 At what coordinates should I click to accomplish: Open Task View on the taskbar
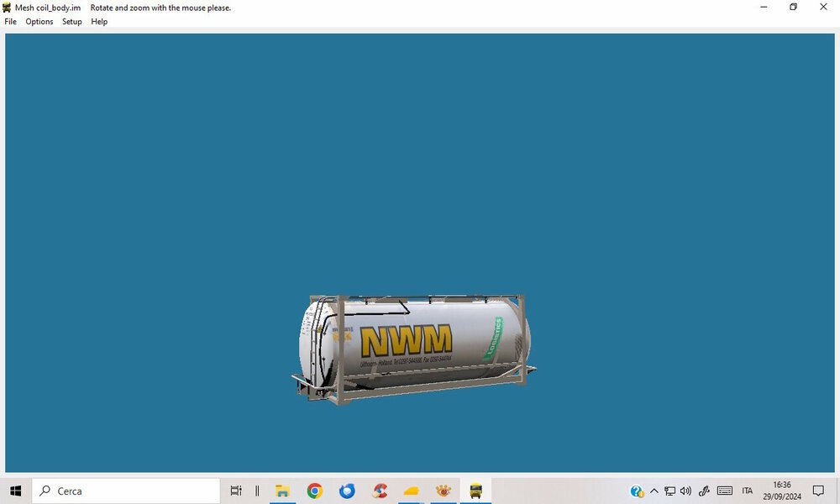[x=236, y=491]
